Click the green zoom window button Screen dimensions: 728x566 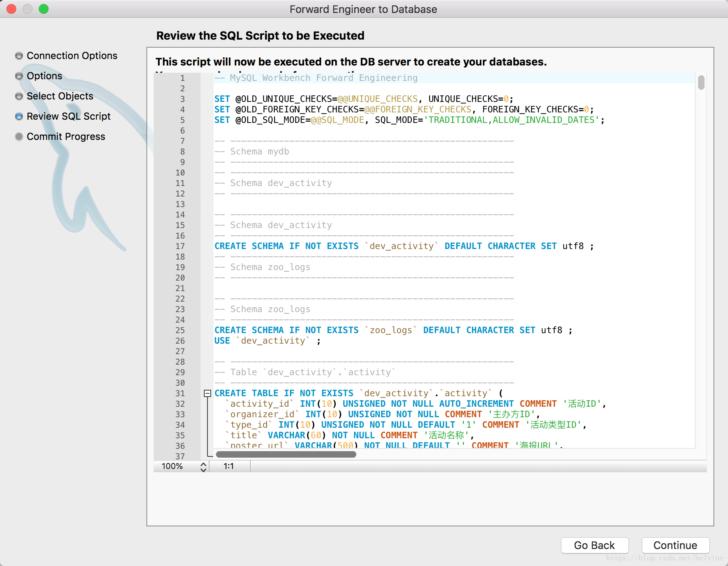(44, 9)
